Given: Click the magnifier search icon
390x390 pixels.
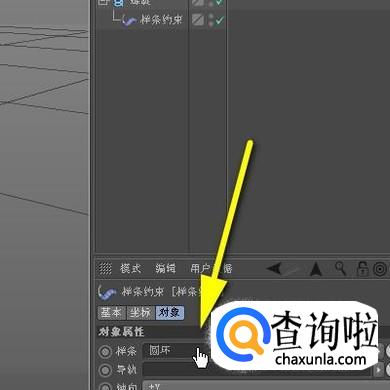Looking at the screenshot, I should click(340, 268).
